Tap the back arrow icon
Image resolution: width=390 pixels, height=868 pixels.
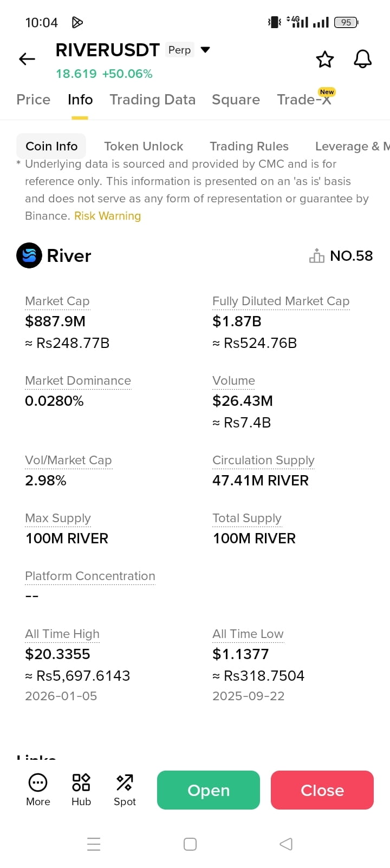[27, 59]
